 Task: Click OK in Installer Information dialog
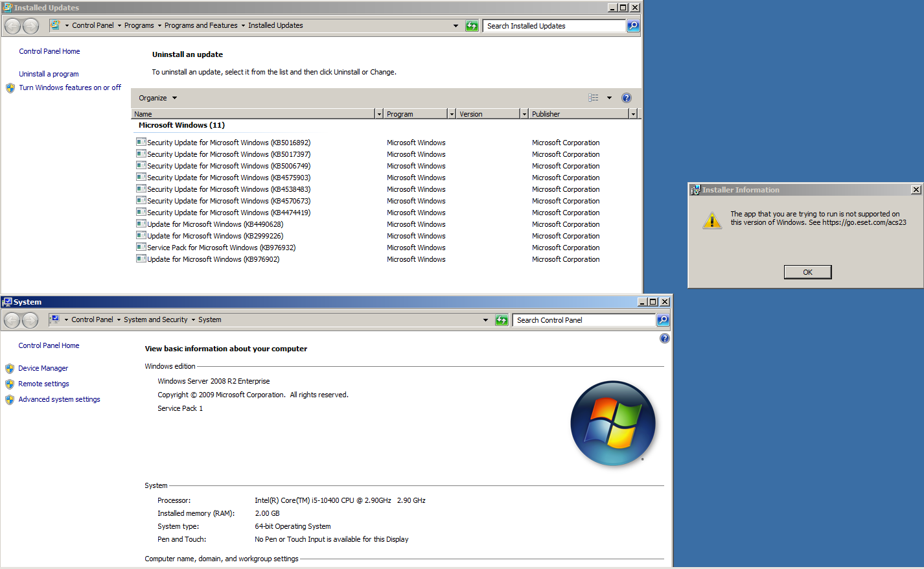807,272
